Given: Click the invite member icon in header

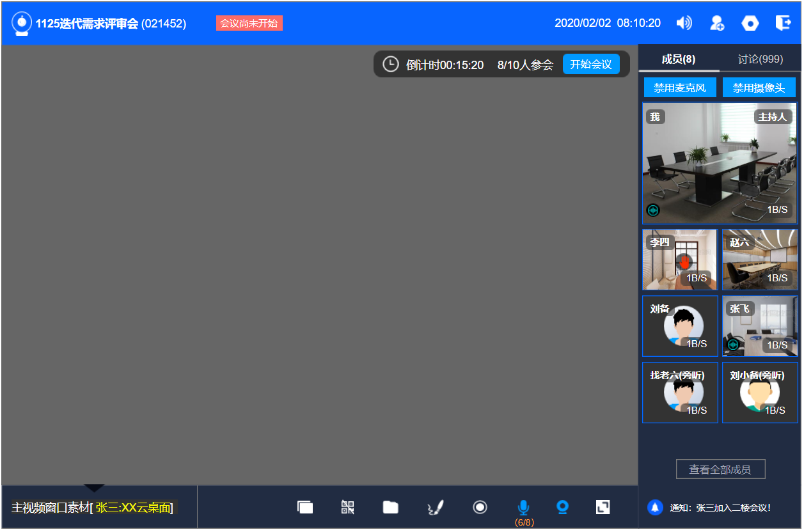Looking at the screenshot, I should point(717,23).
